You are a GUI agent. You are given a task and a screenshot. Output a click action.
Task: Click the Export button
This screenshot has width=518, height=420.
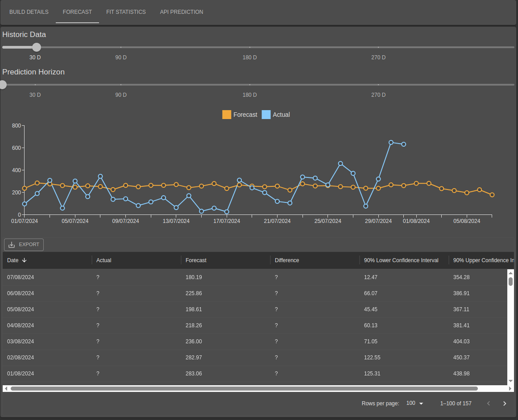coord(24,245)
